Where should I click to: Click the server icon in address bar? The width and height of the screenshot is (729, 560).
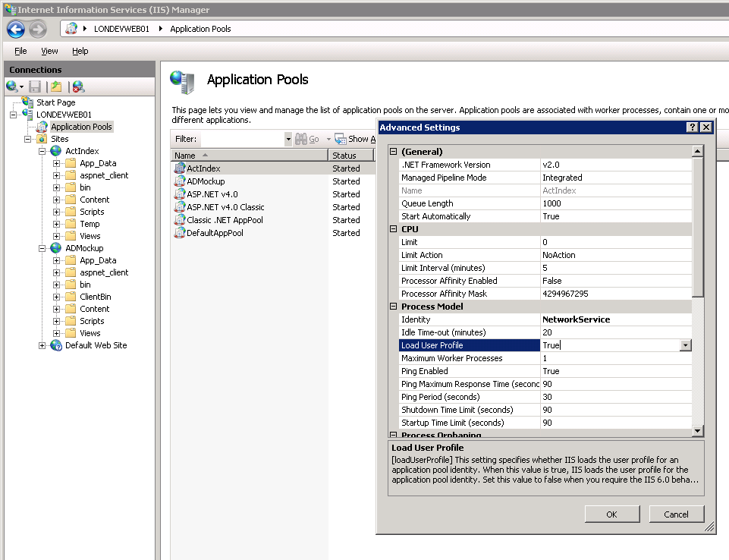71,29
